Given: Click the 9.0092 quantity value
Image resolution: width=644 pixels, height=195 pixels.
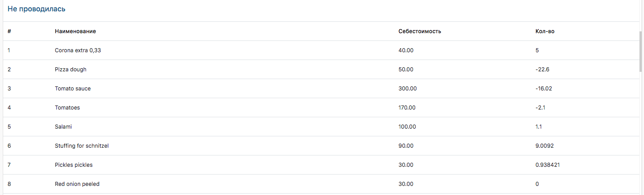Looking at the screenshot, I should (545, 146).
